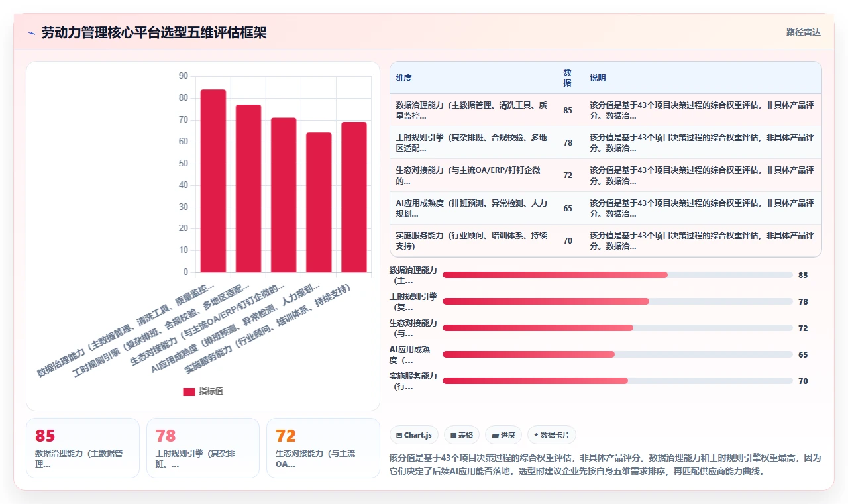Open the data card showing 78

[203, 448]
